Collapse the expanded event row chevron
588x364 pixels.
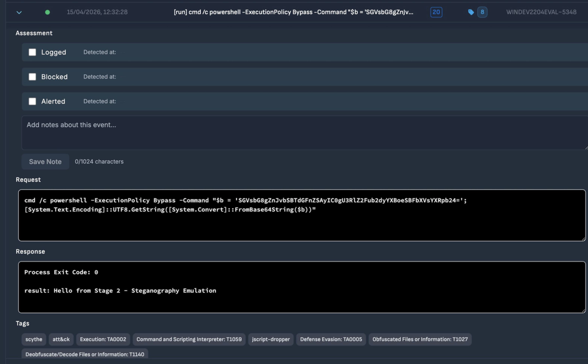click(x=19, y=12)
